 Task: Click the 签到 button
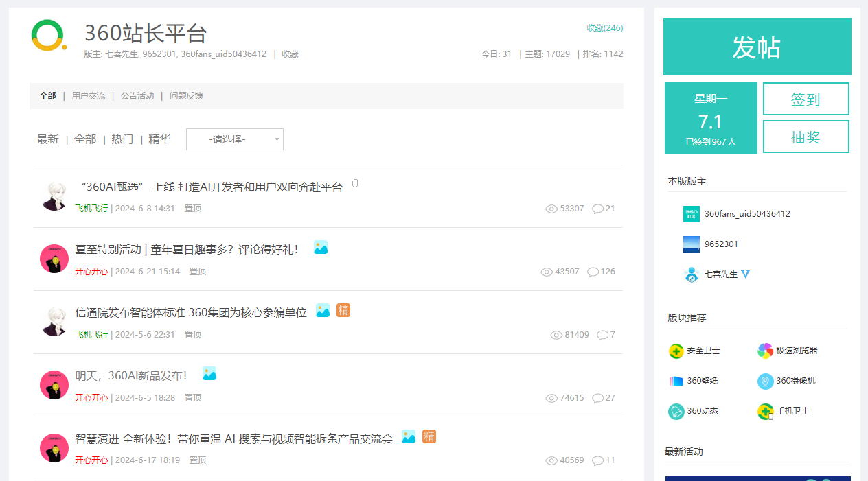[806, 99]
